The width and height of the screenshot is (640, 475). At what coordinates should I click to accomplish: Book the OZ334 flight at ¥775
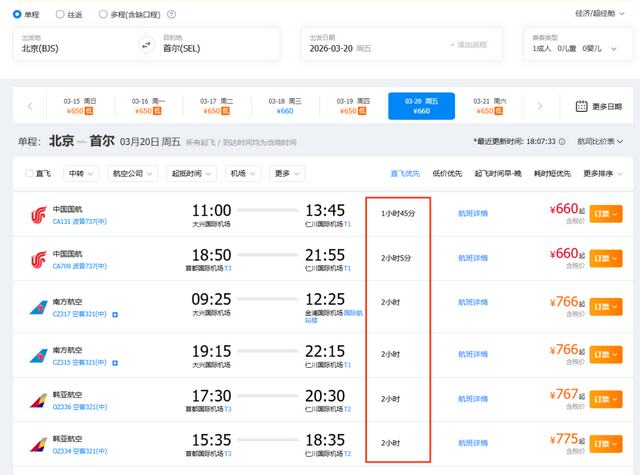tap(606, 444)
